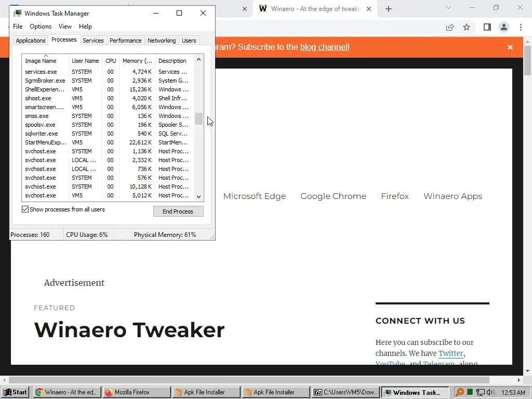Screen dimensions: 532x399
Task: Switch to Services tab
Action: pos(93,41)
